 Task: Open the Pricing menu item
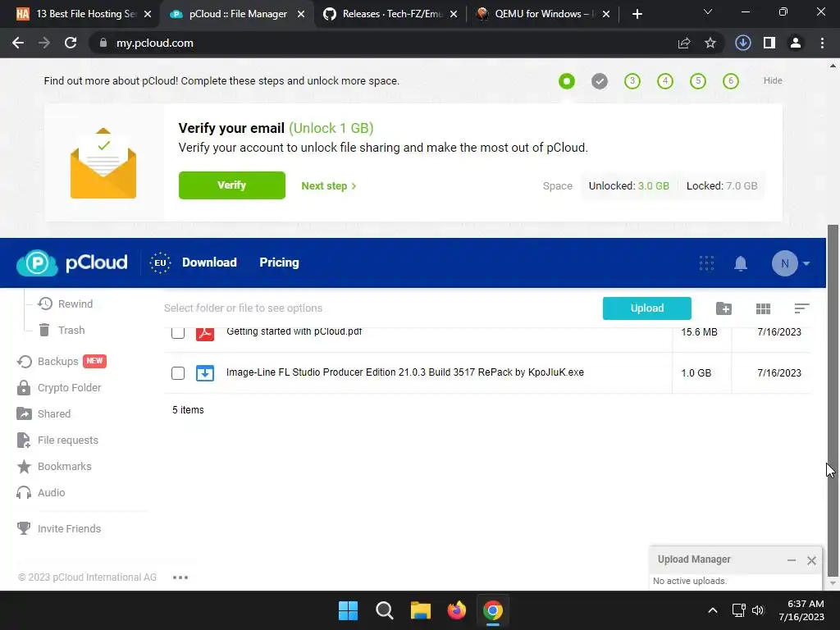pyautogui.click(x=279, y=262)
